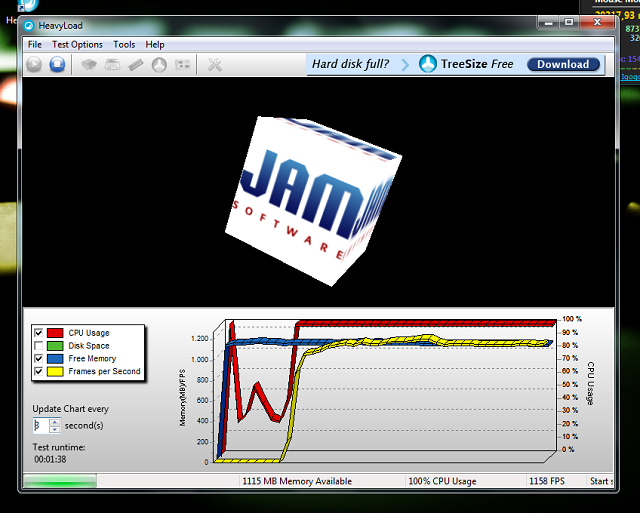Click the 'Hard disk full?' banner text
This screenshot has width=640, height=513.
tap(351, 64)
